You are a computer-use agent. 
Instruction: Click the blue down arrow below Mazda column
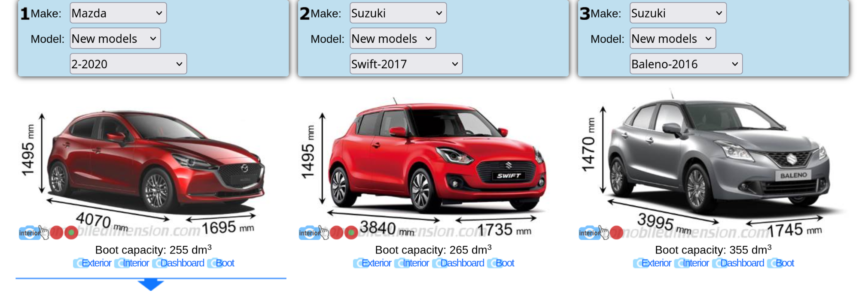[x=151, y=284]
